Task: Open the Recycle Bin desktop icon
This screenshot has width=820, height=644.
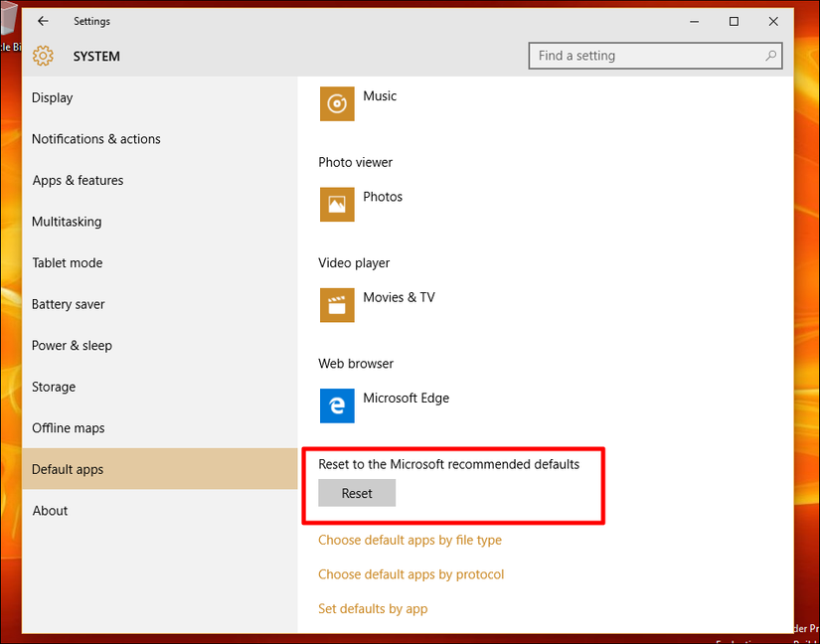Action: 8,30
